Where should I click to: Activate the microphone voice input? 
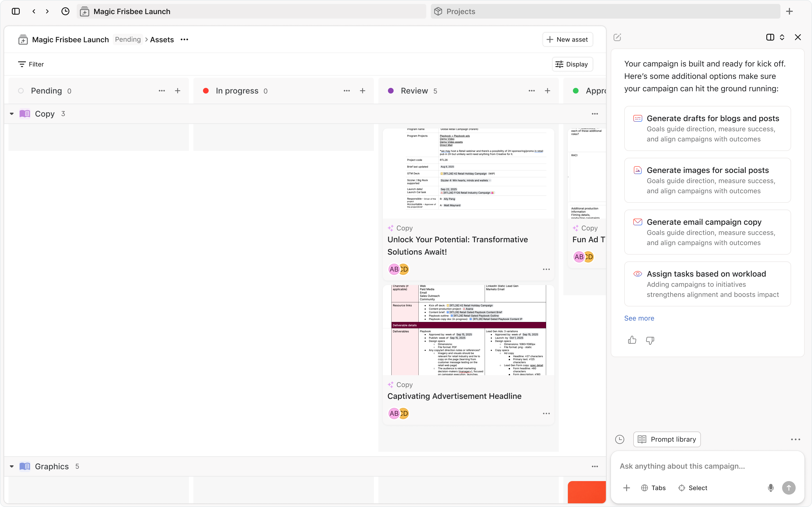[771, 488]
